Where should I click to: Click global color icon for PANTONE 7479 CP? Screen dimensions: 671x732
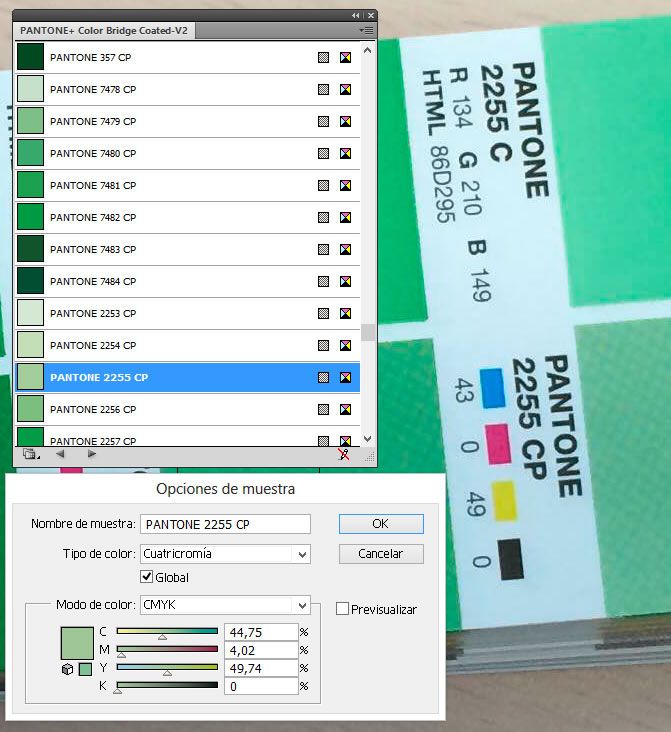pyautogui.click(x=323, y=121)
